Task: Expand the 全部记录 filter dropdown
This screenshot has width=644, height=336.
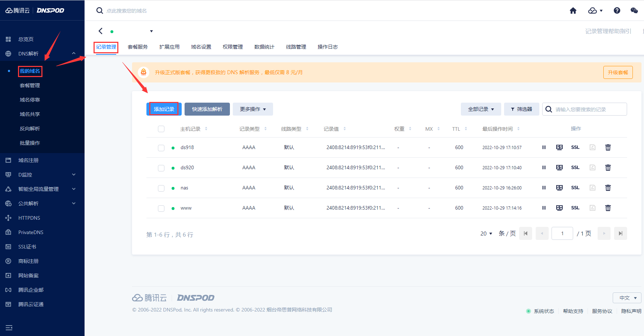Action: (x=481, y=109)
